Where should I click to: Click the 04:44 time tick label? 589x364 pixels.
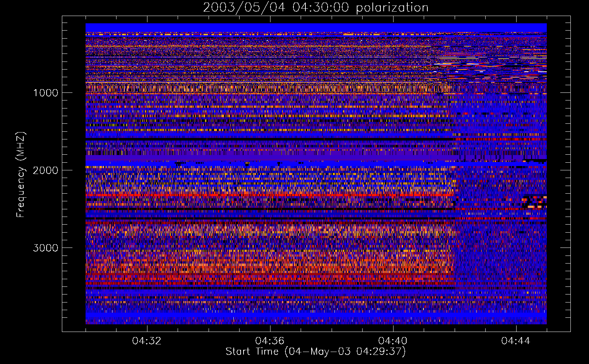point(516,341)
